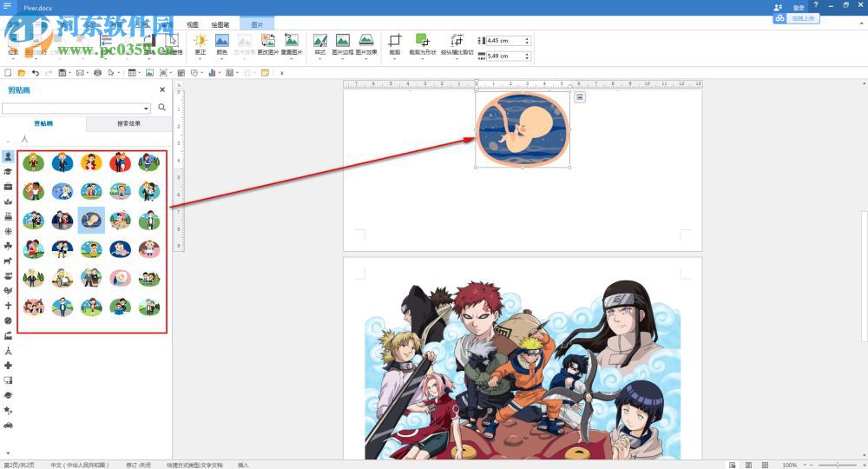Image resolution: width=868 pixels, height=469 pixels.
Task: Switch to the Search Results (搜索结果) tab
Action: tap(129, 123)
